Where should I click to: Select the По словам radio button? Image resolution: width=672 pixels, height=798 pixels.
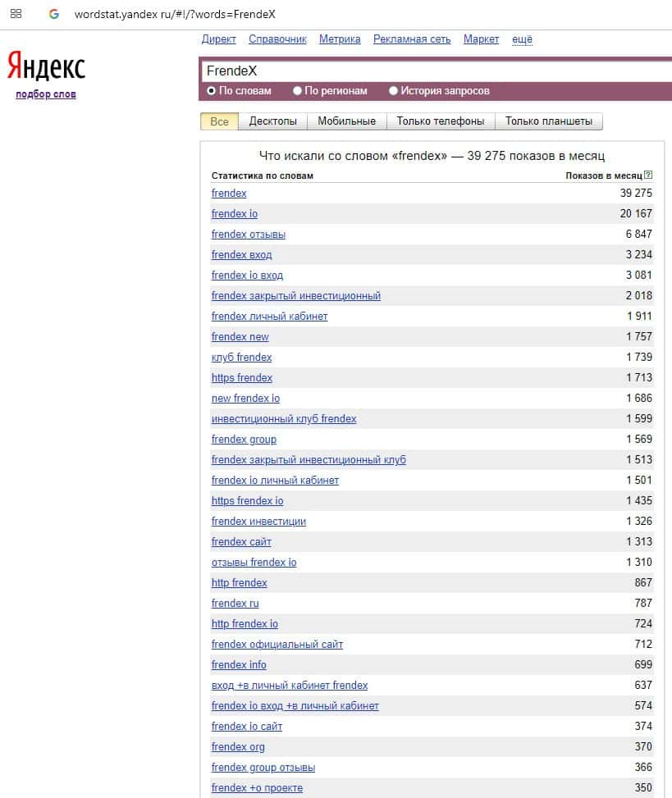point(211,90)
